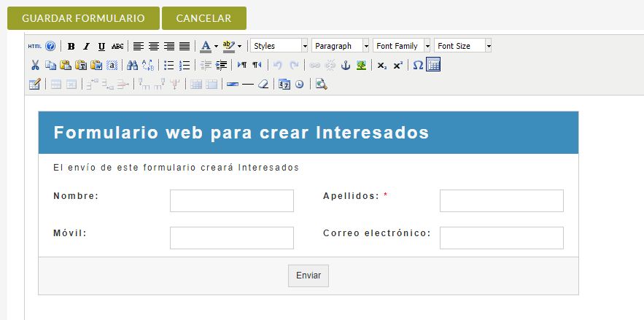
Task: Click the Guardar Formulario button
Action: [83, 18]
